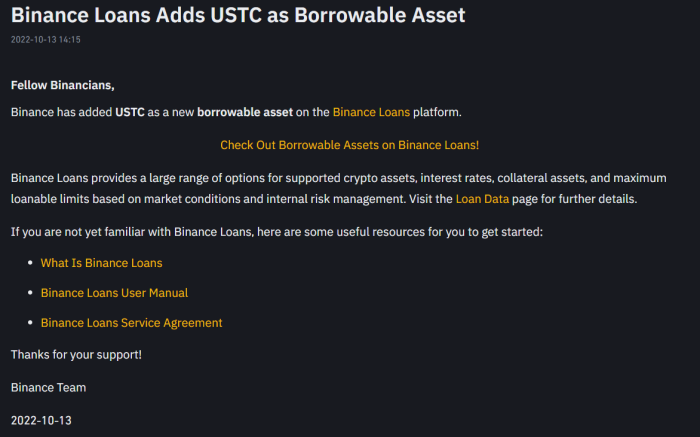Click the paragraph starting Binance Loans provides
The width and height of the screenshot is (700, 437).
[339, 188]
